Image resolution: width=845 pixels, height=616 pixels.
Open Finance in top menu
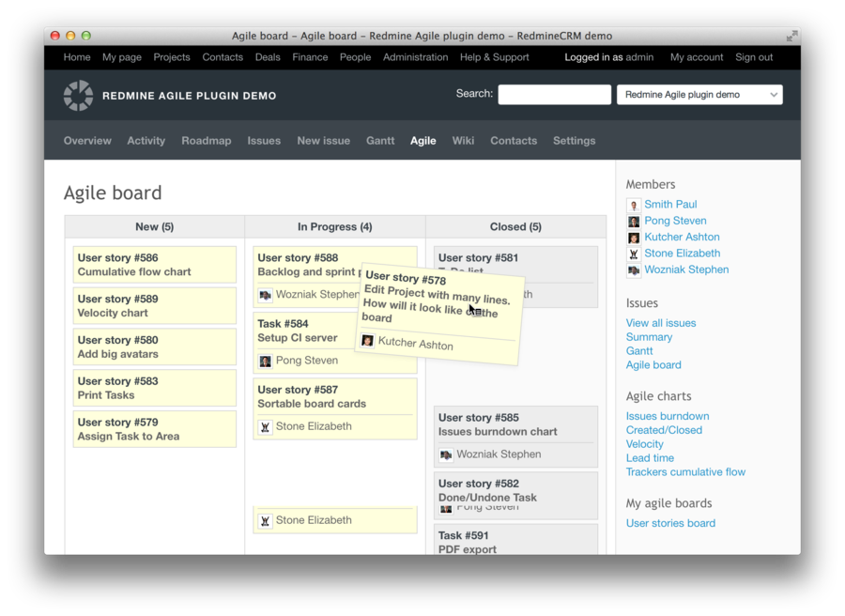click(x=310, y=57)
